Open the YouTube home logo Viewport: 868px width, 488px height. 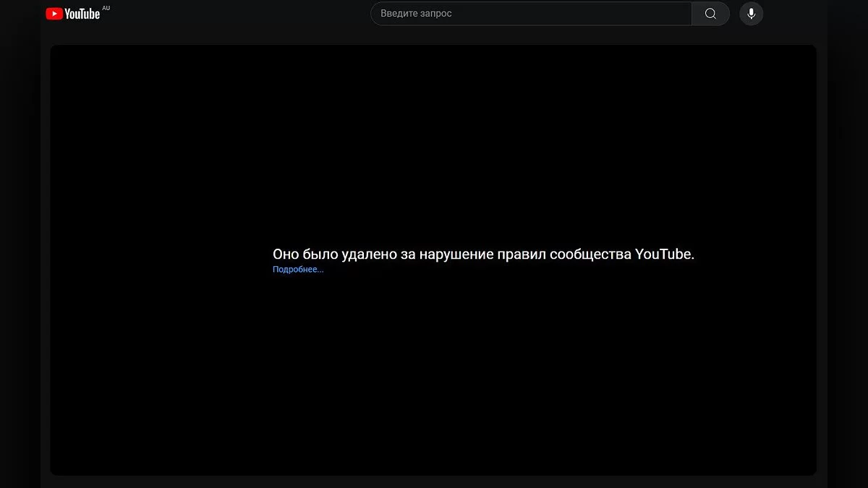point(72,13)
